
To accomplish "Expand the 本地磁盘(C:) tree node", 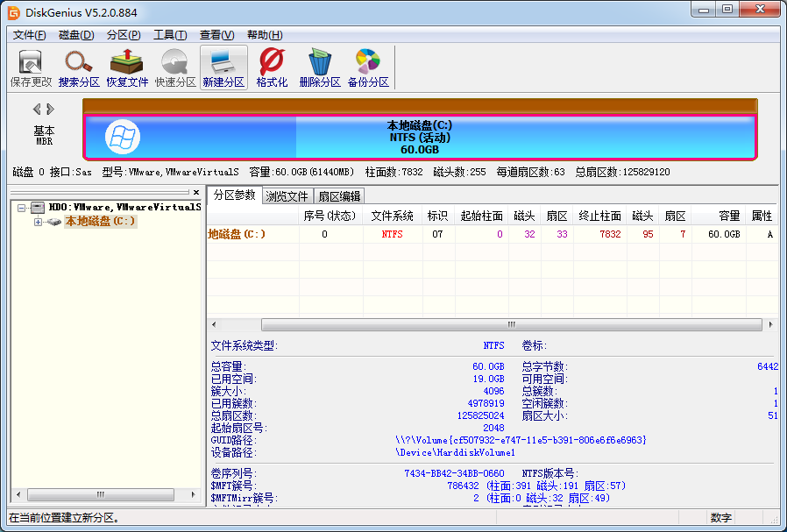I will [x=38, y=222].
